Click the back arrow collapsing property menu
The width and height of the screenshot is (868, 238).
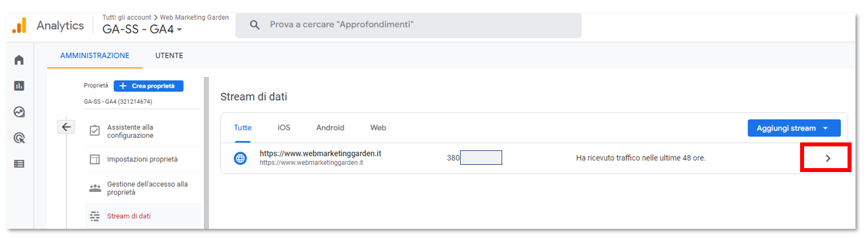(67, 127)
